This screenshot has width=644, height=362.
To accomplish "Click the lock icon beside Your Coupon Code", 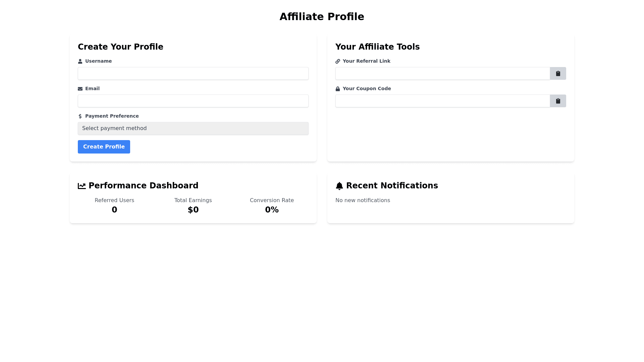I will pos(337,89).
